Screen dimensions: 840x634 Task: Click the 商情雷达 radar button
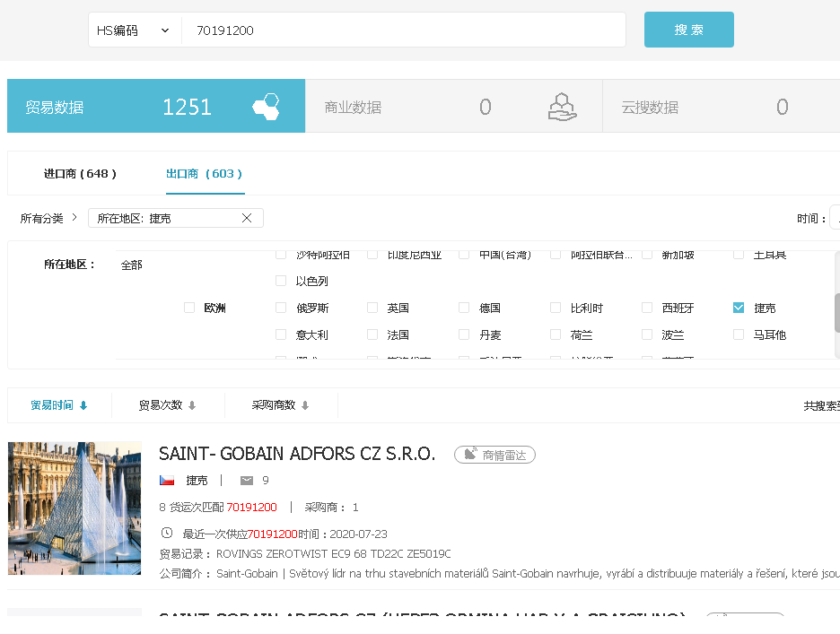[x=494, y=455]
